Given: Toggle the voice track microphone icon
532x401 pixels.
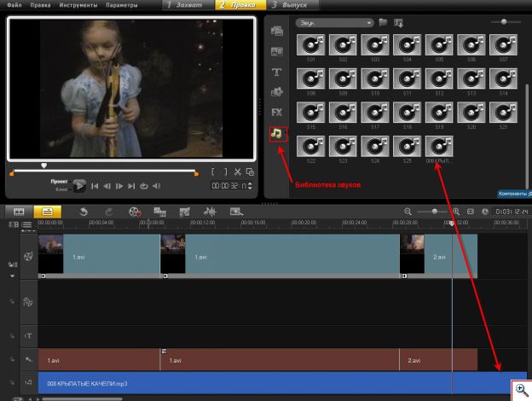Looking at the screenshot, I should pos(28,359).
